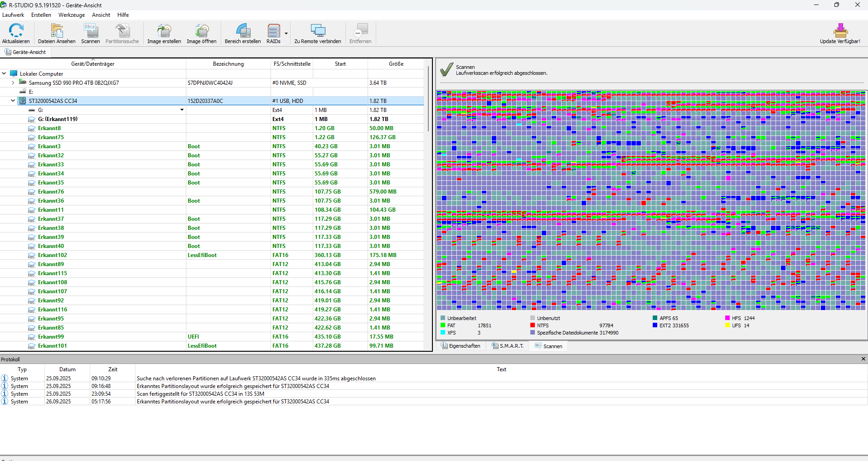
Task: Click the Image erstellen toolbar icon
Action: 164,30
